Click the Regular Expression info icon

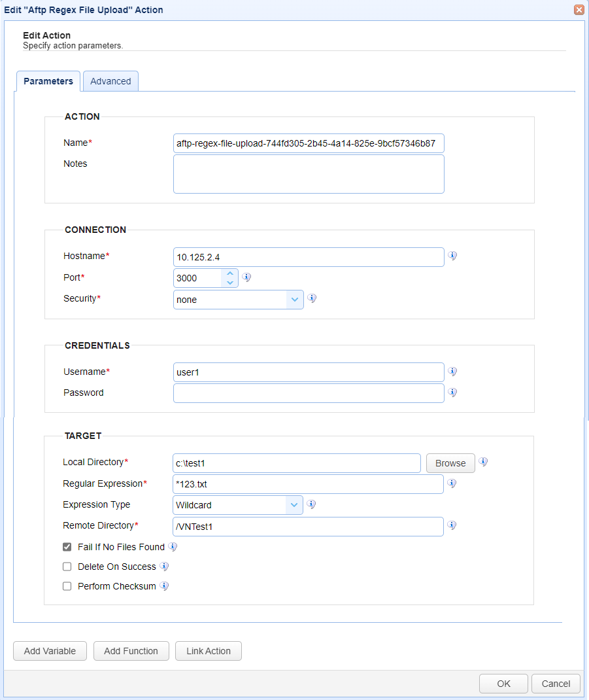(452, 483)
